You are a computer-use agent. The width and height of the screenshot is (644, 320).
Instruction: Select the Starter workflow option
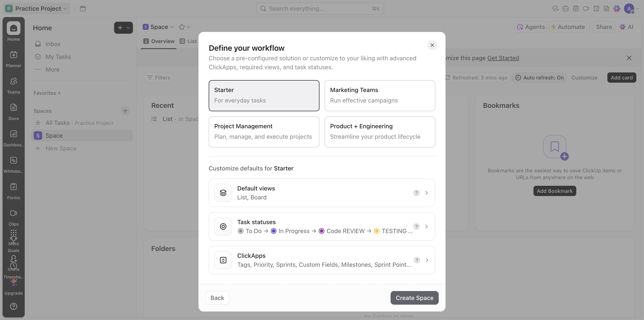264,96
